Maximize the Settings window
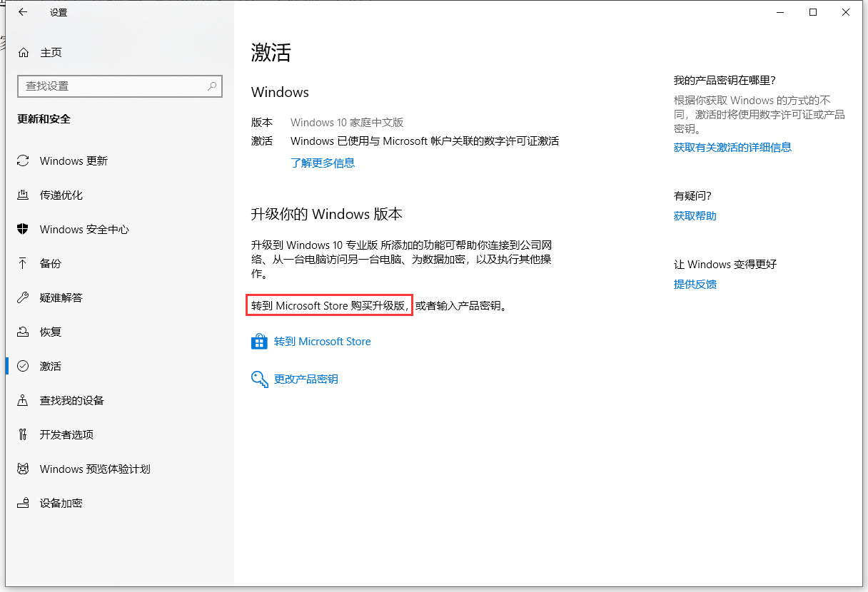 [813, 12]
